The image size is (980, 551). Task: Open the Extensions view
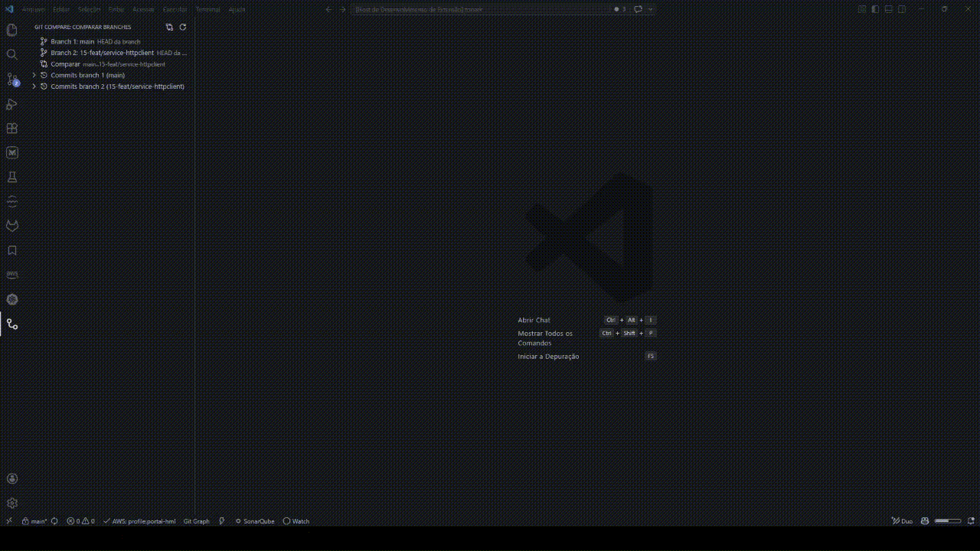[11, 129]
